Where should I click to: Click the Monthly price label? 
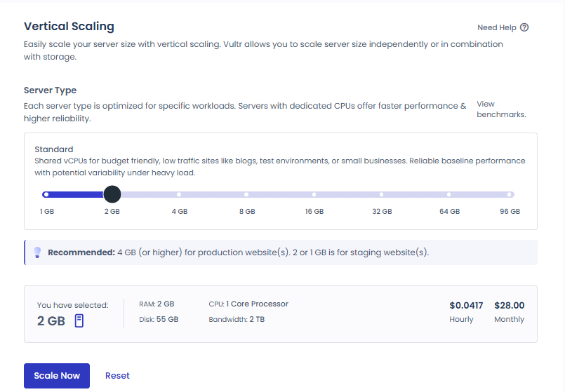pos(509,319)
